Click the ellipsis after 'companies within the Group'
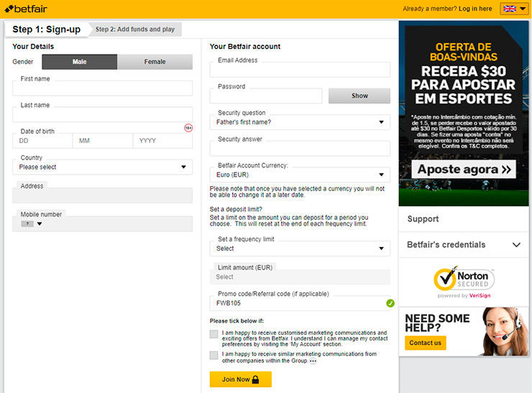This screenshot has width=532, height=393. click(x=313, y=361)
